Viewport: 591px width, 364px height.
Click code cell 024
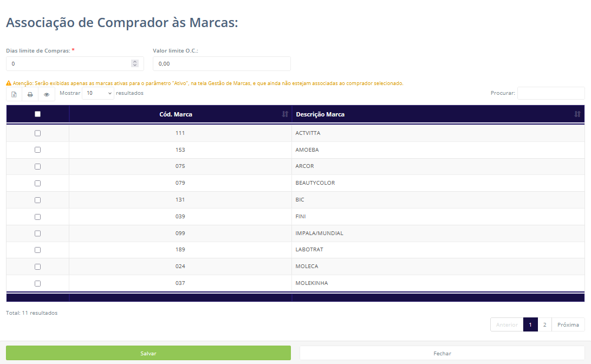(x=180, y=266)
